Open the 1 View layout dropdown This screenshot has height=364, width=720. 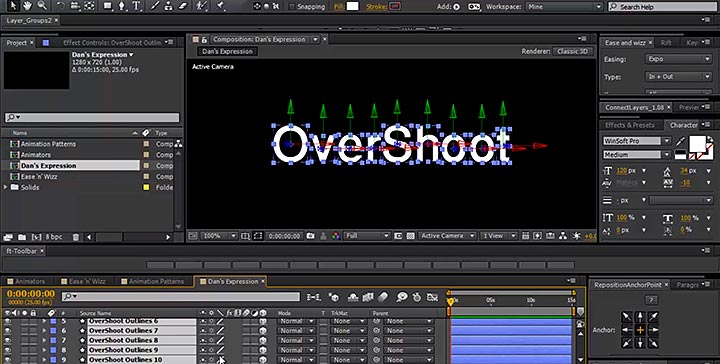498,236
